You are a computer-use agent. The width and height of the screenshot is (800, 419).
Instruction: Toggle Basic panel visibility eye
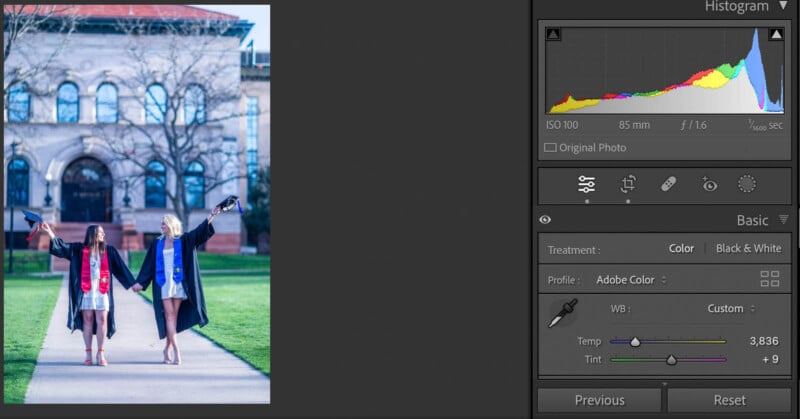545,220
